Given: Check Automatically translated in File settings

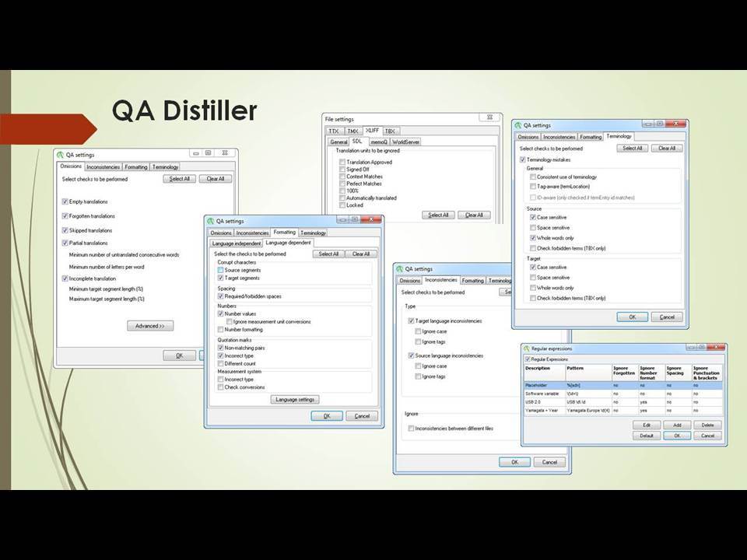Looking at the screenshot, I should tap(342, 198).
